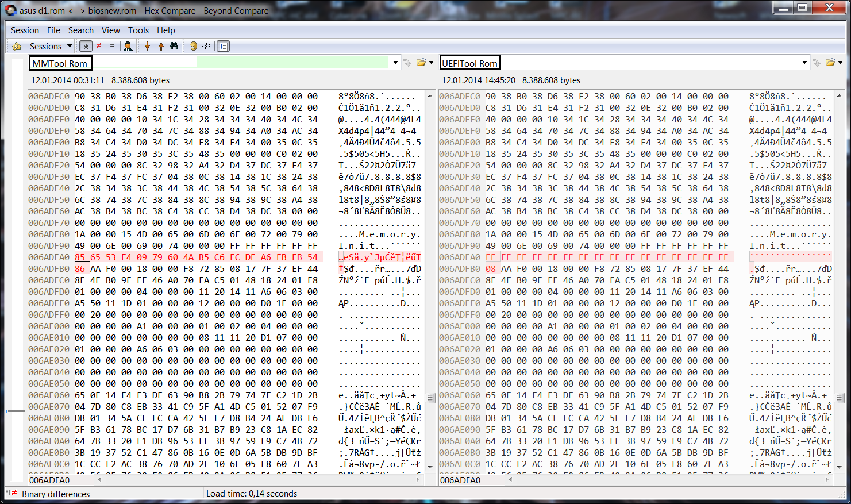Click left pane address 006AE0C0
The width and height of the screenshot is (851, 504).
coord(49,464)
